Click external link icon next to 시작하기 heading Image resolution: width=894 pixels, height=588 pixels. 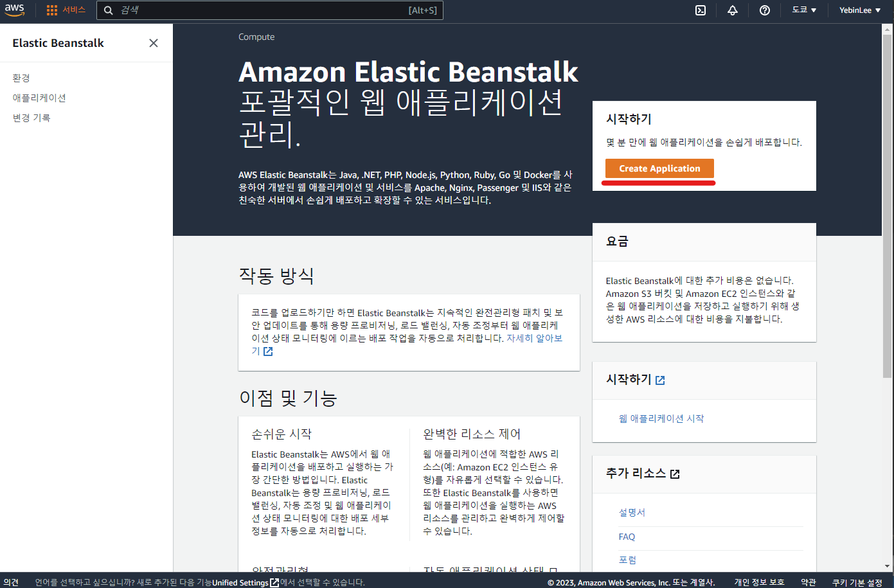pos(660,380)
